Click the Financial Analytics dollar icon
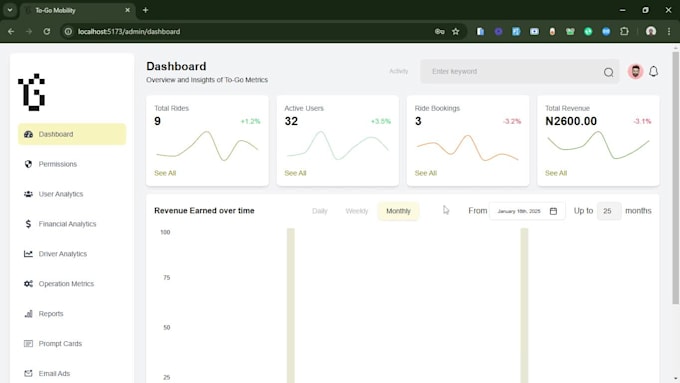Screen dimensions: 680x383 point(28,224)
